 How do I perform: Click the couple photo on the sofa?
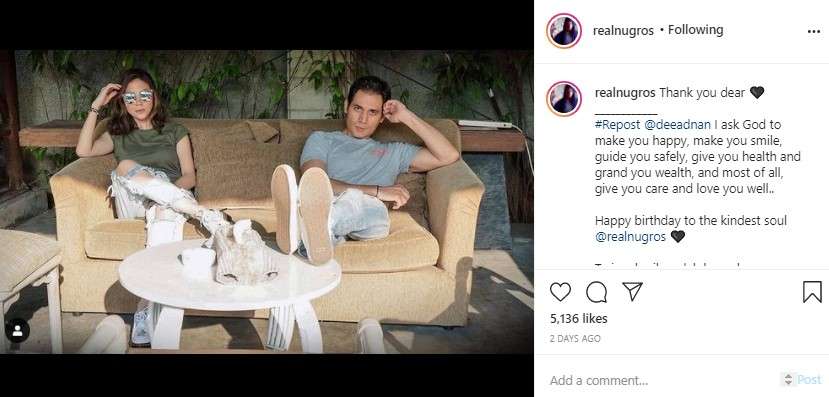(266, 201)
